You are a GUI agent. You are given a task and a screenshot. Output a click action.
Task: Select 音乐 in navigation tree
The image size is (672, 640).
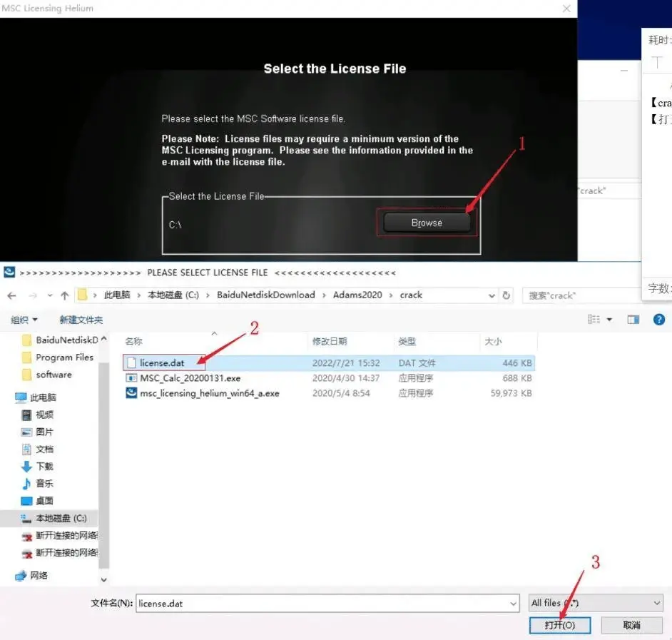37,483
